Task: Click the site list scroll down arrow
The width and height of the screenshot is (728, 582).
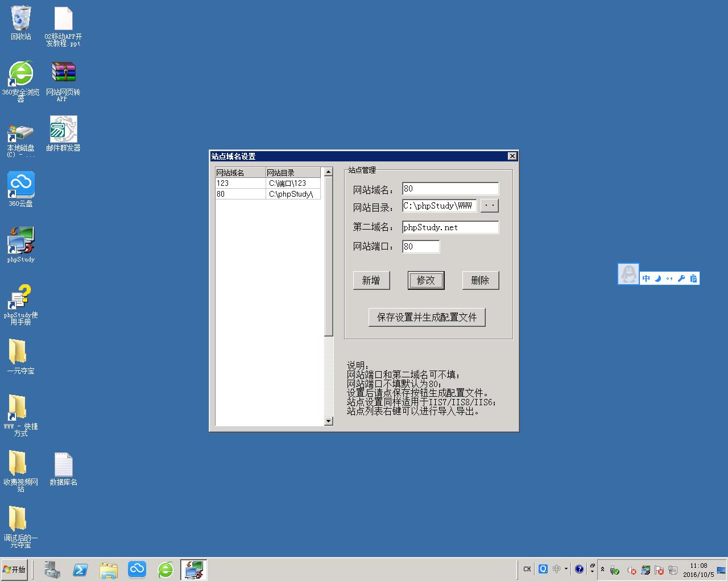Action: (328, 421)
